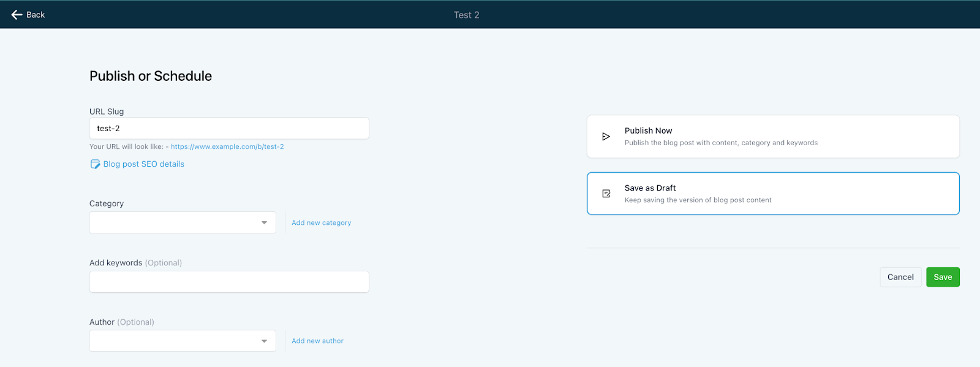Focus the URL Slug input field
This screenshot has height=367, width=980.
229,128
